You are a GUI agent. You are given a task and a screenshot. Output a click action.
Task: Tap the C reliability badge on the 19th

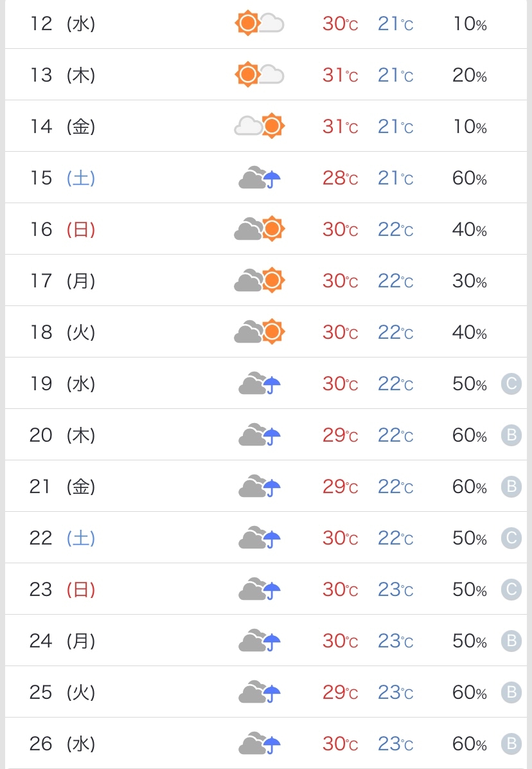511,383
